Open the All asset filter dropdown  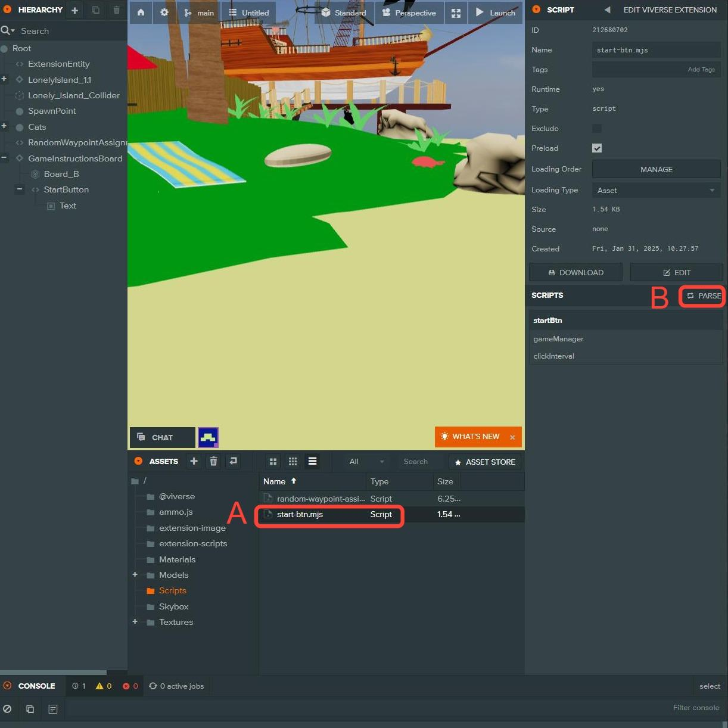(365, 462)
